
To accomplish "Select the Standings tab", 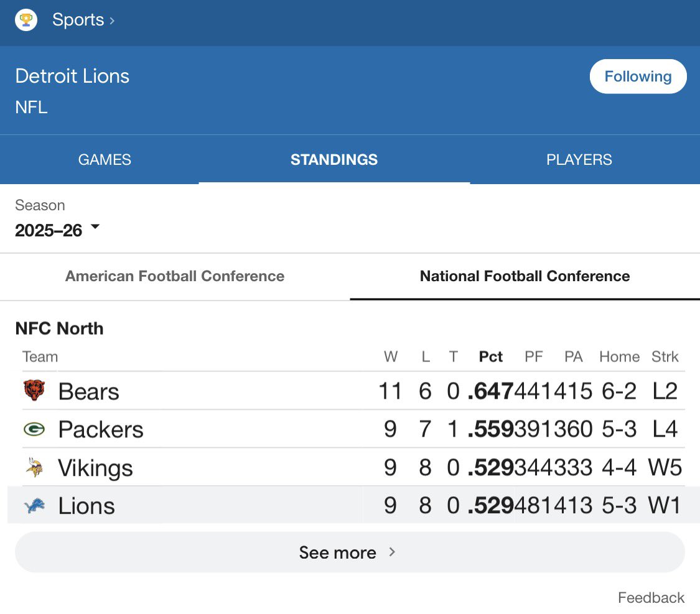I will 334,159.
